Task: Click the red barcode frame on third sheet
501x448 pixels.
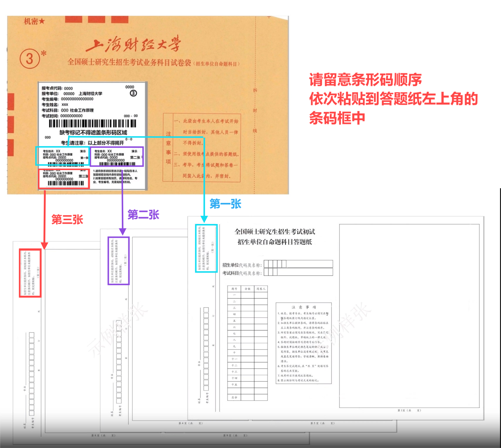Action: click(x=30, y=273)
